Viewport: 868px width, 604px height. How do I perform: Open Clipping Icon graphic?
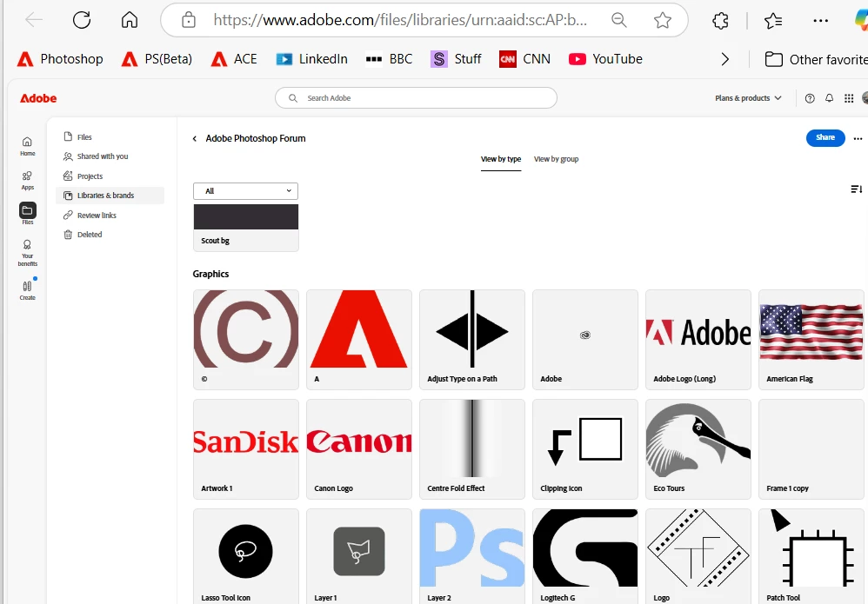pos(585,449)
